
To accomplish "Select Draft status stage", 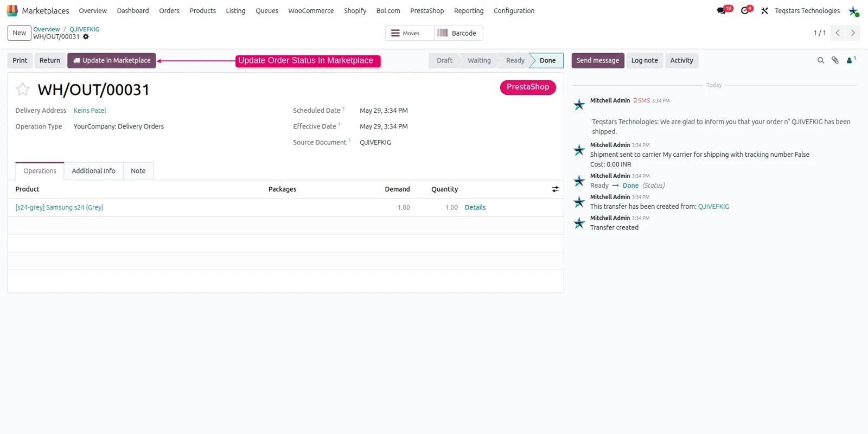I will coord(444,61).
